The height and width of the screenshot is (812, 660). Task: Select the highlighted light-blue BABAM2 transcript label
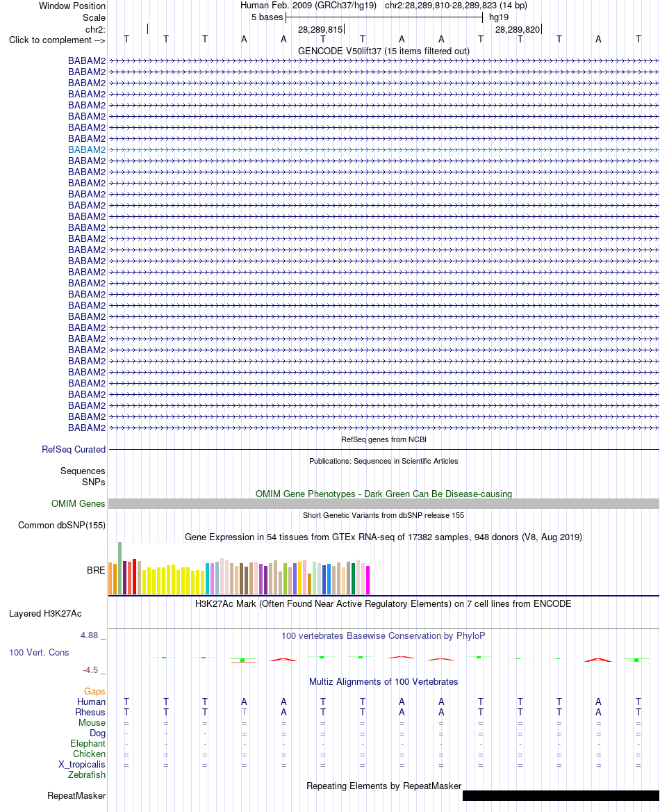(86, 149)
